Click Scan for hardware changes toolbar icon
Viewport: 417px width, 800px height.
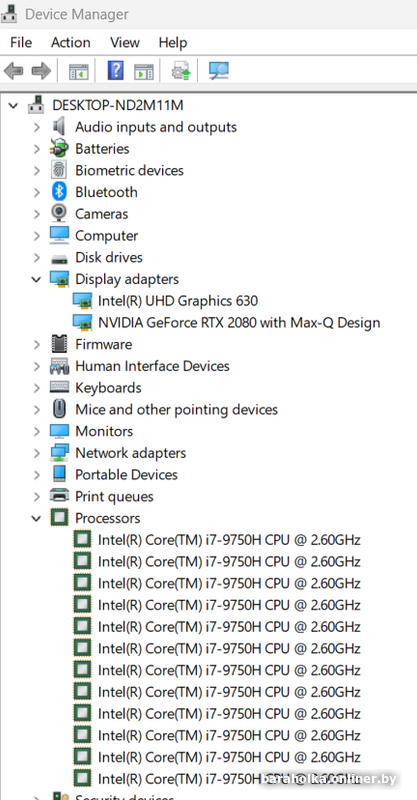point(219,71)
